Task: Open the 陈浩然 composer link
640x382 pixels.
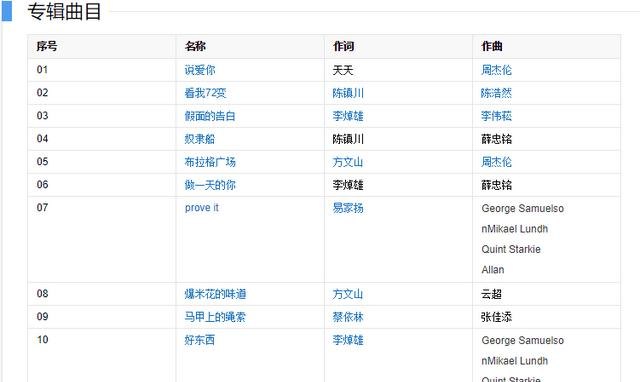Action: click(496, 93)
